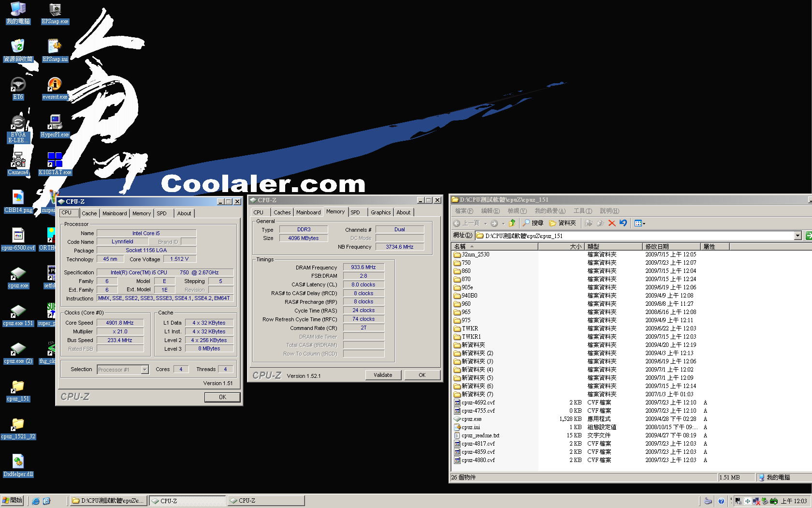Image resolution: width=812 pixels, height=508 pixels.
Task: Select the cpuz_readme.txt file
Action: point(477,435)
